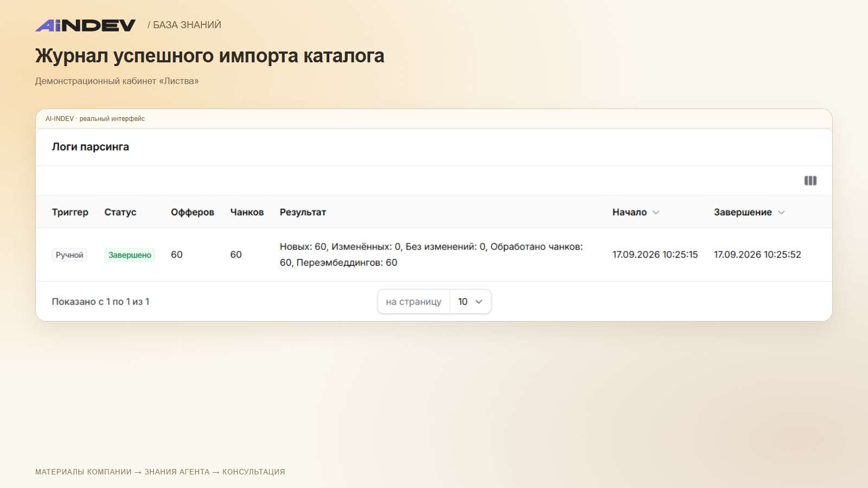Click the БАЗА ЗНАНИЙ breadcrumb
Screen dimensions: 868x488
pos(187,25)
